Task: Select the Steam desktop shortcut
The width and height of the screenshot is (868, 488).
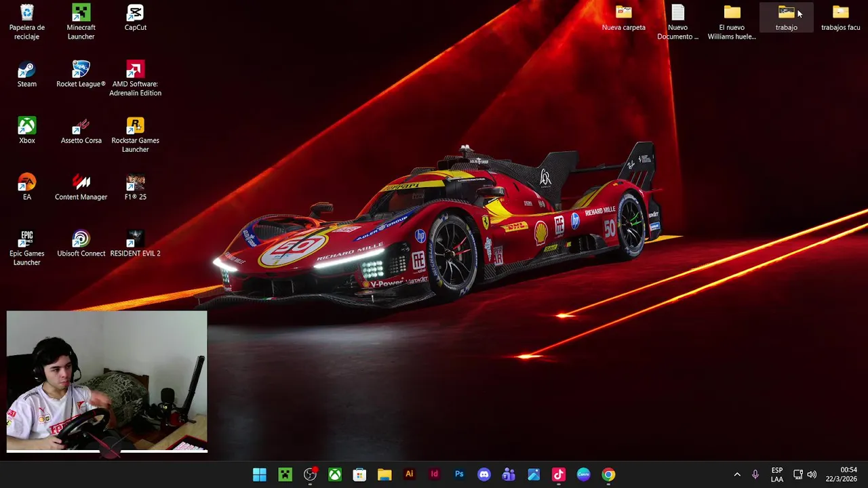Action: [26, 74]
